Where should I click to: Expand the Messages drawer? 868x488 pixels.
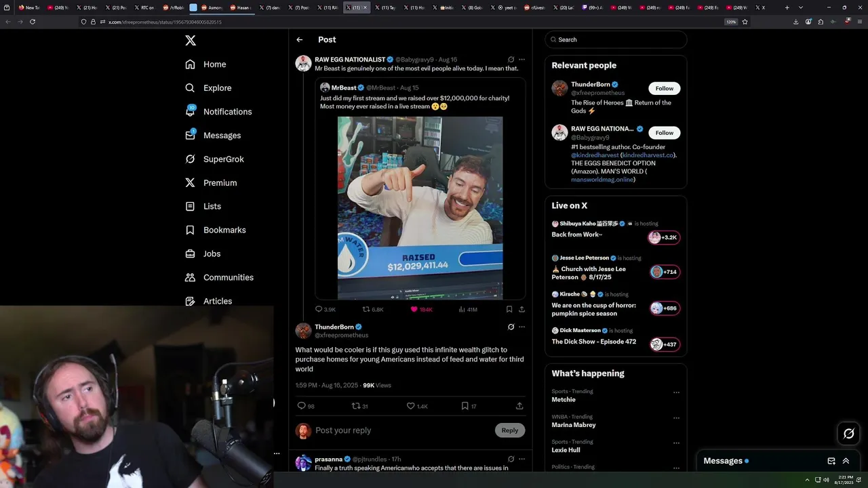pos(846,461)
